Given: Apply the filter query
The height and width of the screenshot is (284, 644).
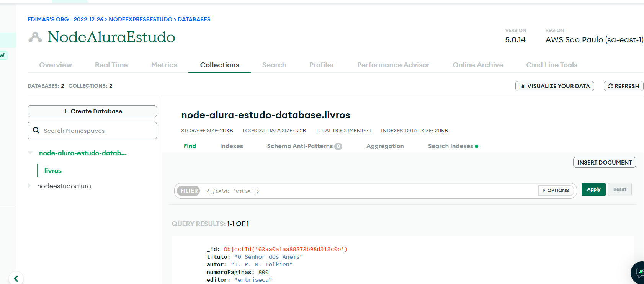Looking at the screenshot, I should (593, 189).
